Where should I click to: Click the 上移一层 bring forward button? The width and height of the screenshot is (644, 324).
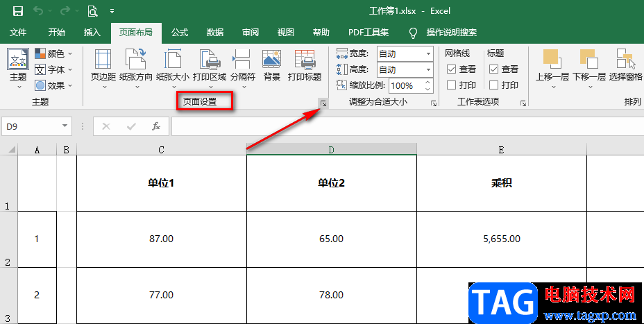[x=552, y=69]
